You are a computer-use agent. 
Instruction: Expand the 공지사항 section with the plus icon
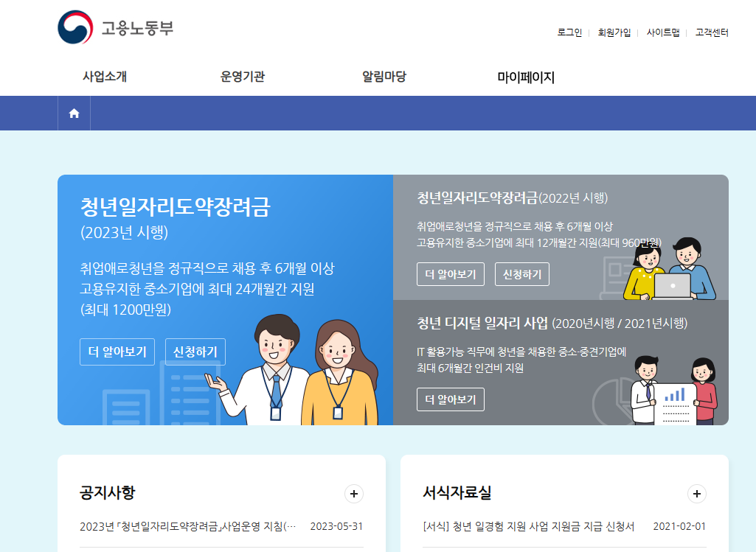353,494
